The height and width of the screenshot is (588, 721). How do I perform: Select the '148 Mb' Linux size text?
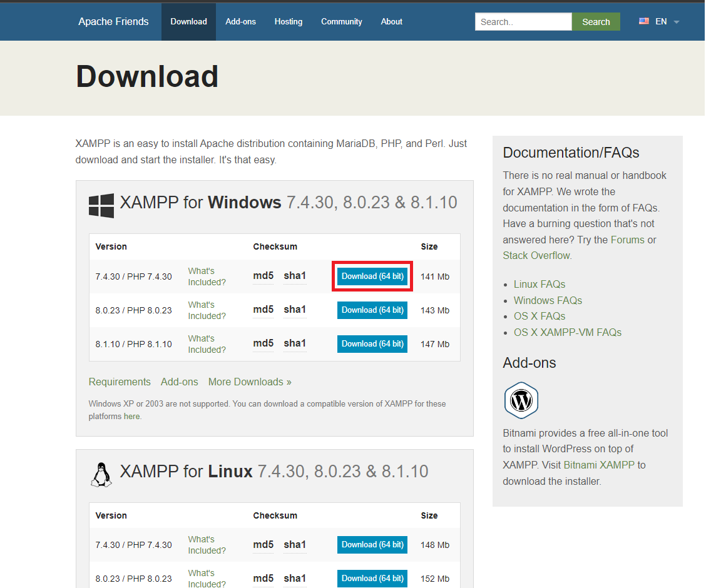435,545
